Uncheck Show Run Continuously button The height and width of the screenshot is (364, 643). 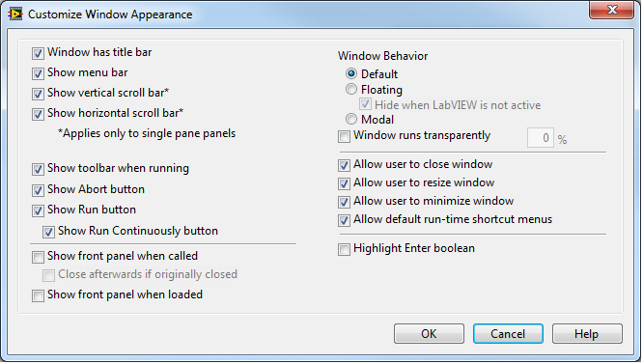pyautogui.click(x=49, y=232)
